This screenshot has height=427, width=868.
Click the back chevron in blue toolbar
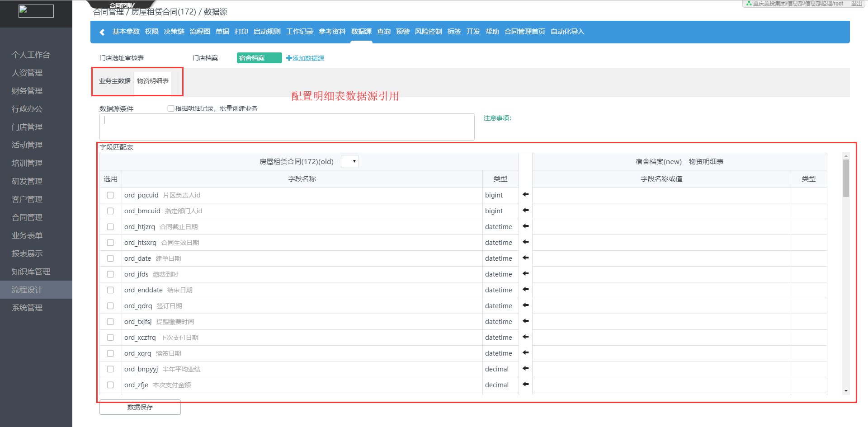[x=102, y=32]
